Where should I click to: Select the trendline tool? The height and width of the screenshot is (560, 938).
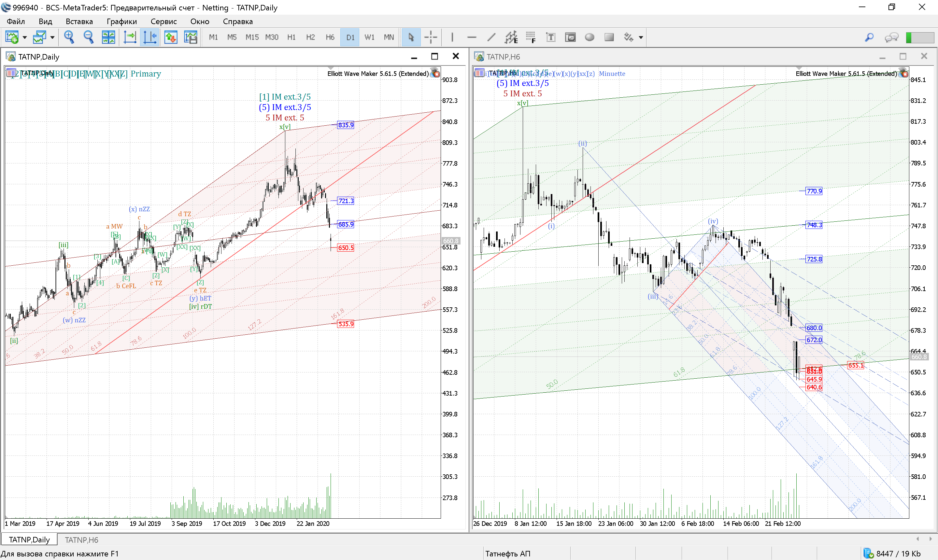coord(491,37)
